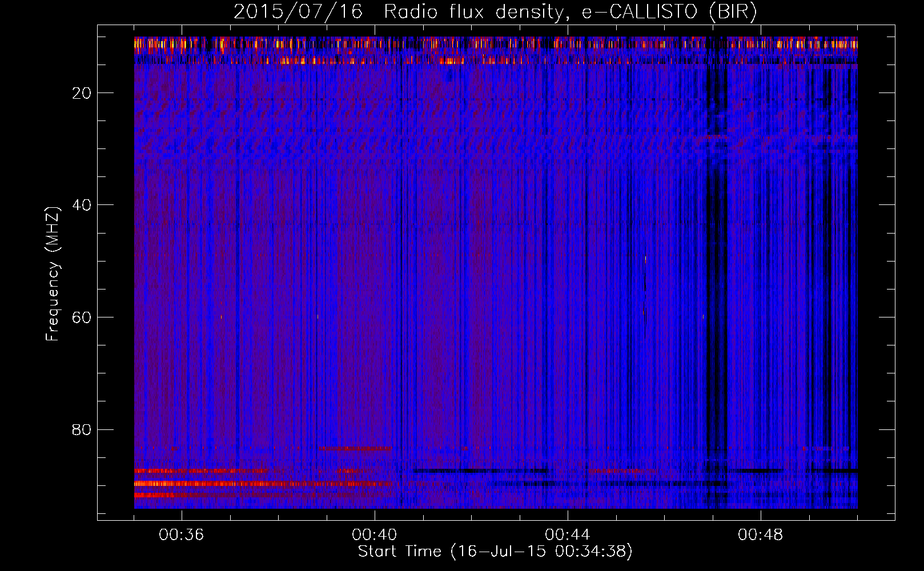Viewport: 924px width, 571px height.
Task: Click the 00:36 time tick label
Action: point(182,535)
